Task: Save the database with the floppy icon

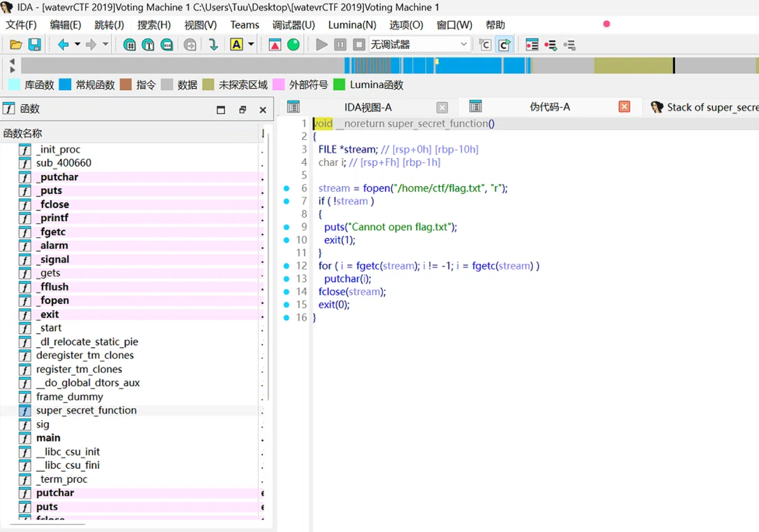Action: [35, 45]
